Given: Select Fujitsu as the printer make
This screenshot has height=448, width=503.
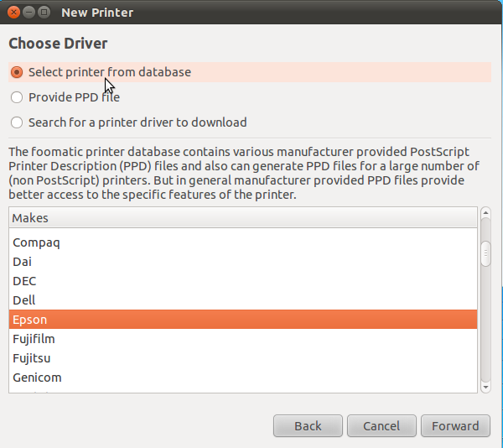Looking at the screenshot, I should coord(32,358).
